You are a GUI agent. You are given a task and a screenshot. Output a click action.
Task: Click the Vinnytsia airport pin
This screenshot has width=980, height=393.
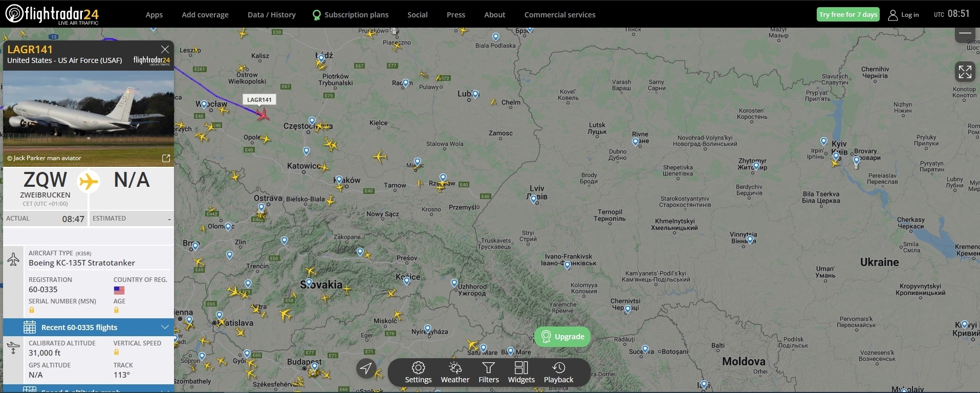tap(750, 239)
